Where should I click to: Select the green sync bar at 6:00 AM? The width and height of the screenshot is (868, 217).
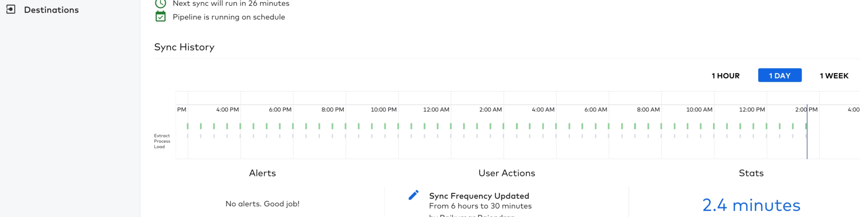609,126
